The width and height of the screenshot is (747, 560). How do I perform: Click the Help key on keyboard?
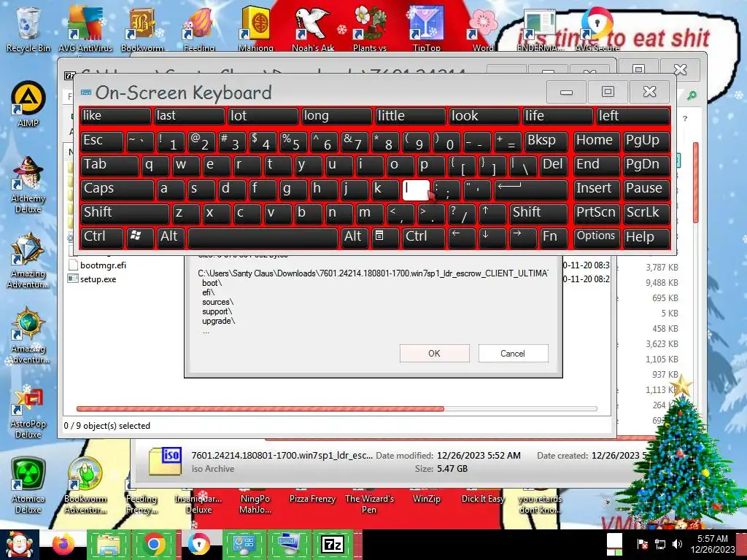646,237
